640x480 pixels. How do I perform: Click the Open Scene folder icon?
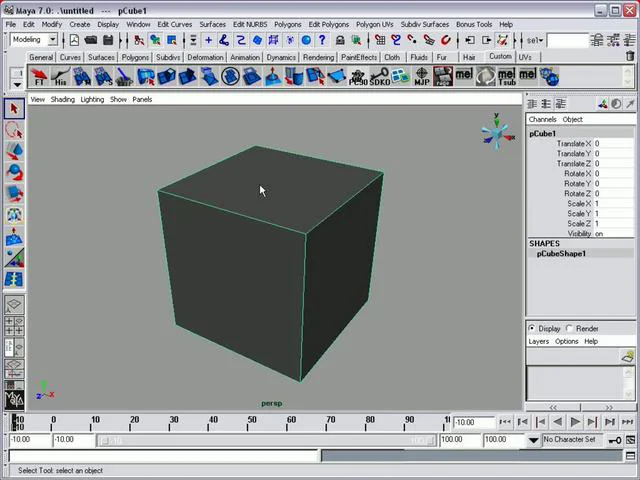point(91,40)
